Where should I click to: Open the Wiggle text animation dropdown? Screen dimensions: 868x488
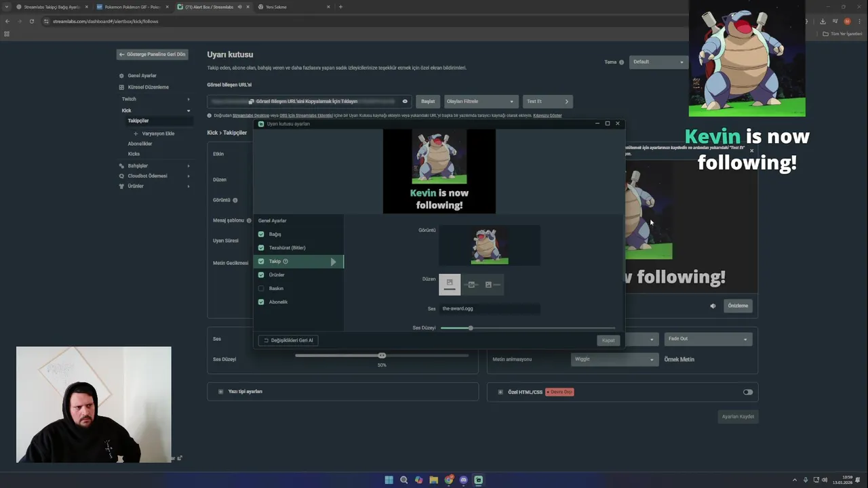614,359
